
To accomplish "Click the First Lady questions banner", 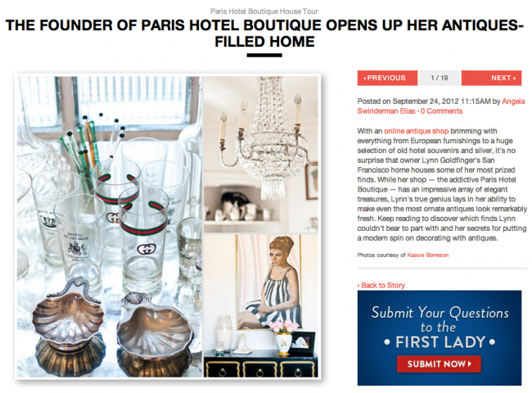I will pos(440,337).
